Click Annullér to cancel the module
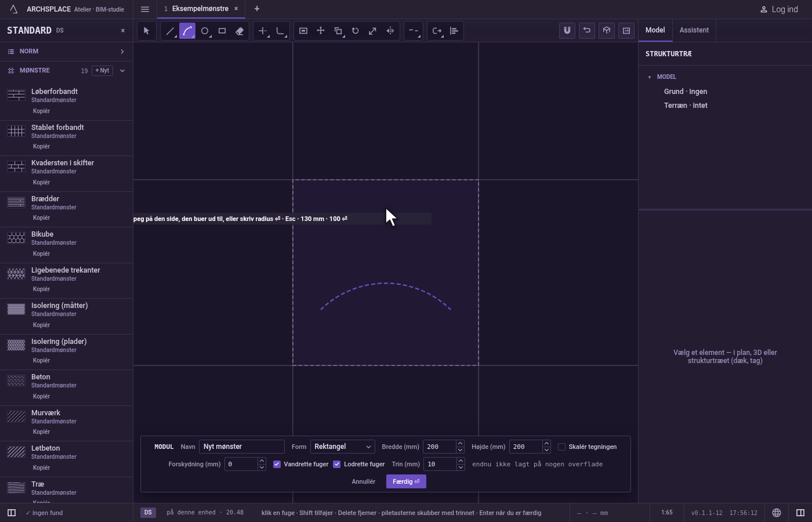This screenshot has width=812, height=522. (x=364, y=481)
